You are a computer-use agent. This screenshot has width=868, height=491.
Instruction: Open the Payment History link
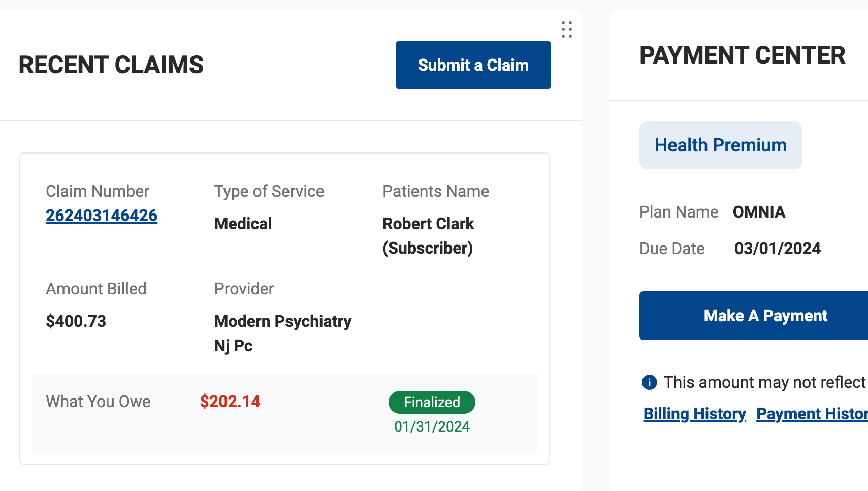(x=812, y=414)
